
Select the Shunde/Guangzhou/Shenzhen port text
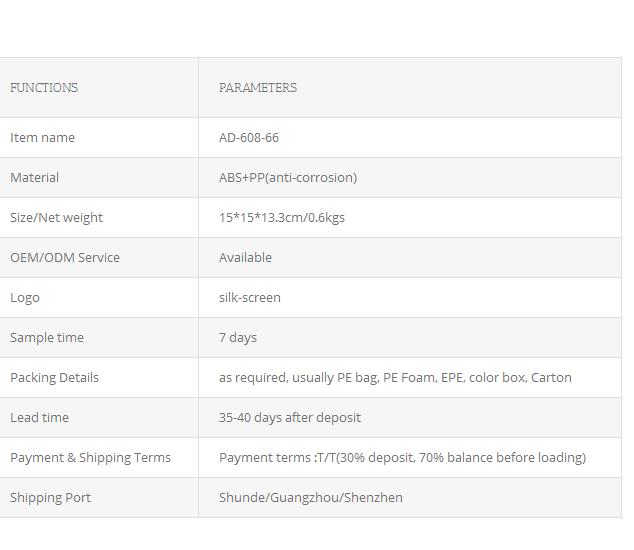tap(311, 498)
